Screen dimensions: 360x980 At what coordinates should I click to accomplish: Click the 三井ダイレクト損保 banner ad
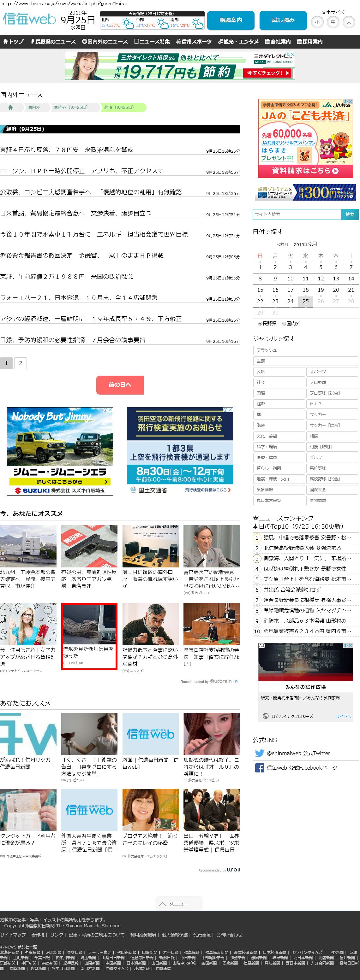(x=180, y=66)
